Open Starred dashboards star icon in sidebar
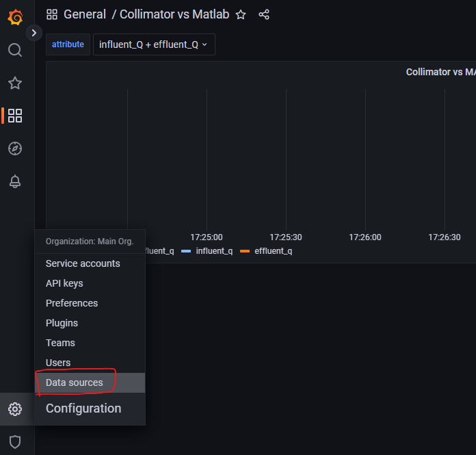476x455 pixels. coord(15,83)
